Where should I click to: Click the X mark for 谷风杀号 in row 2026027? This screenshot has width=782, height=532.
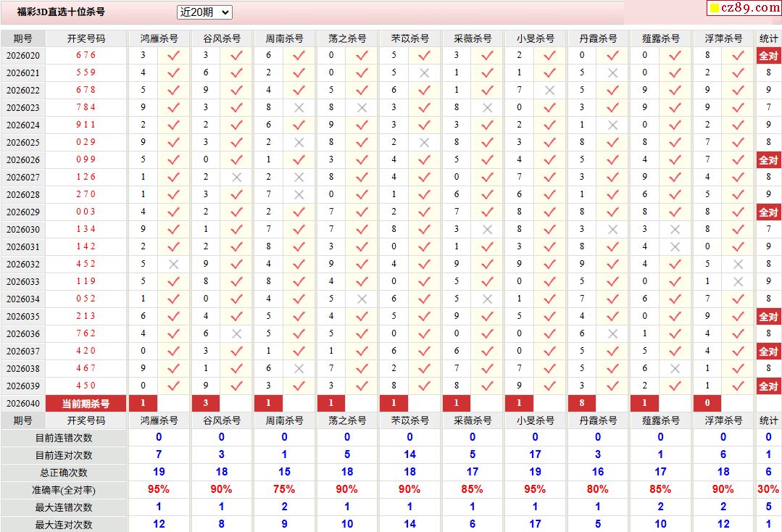[x=236, y=178]
